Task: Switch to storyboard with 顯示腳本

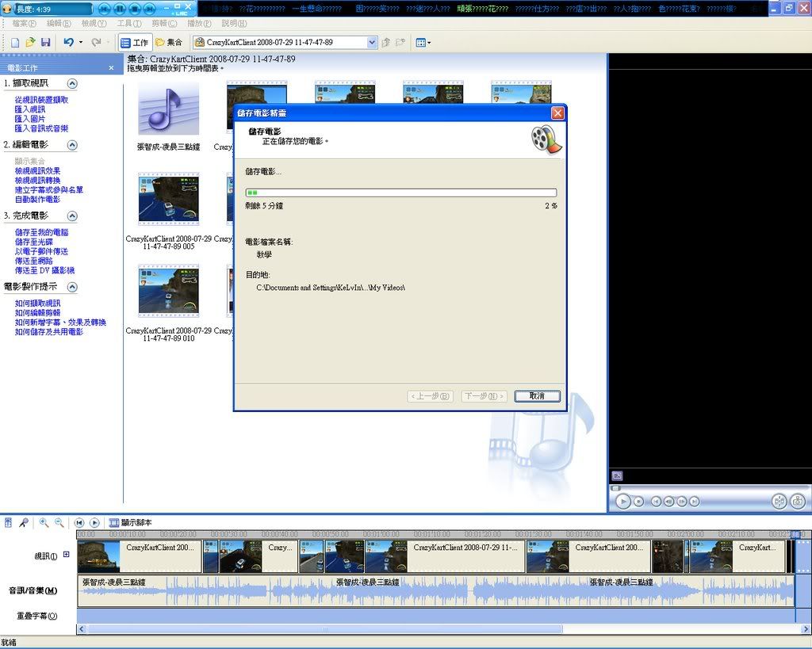Action: [130, 523]
